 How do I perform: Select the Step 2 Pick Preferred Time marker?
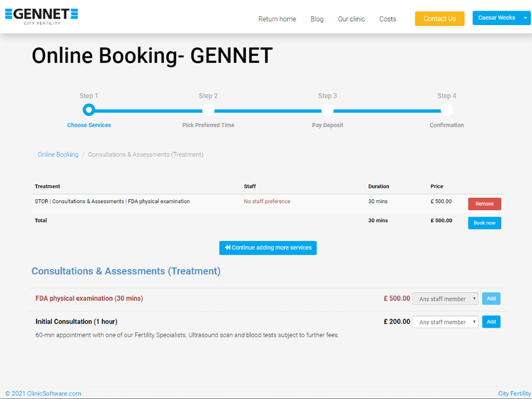(x=209, y=110)
